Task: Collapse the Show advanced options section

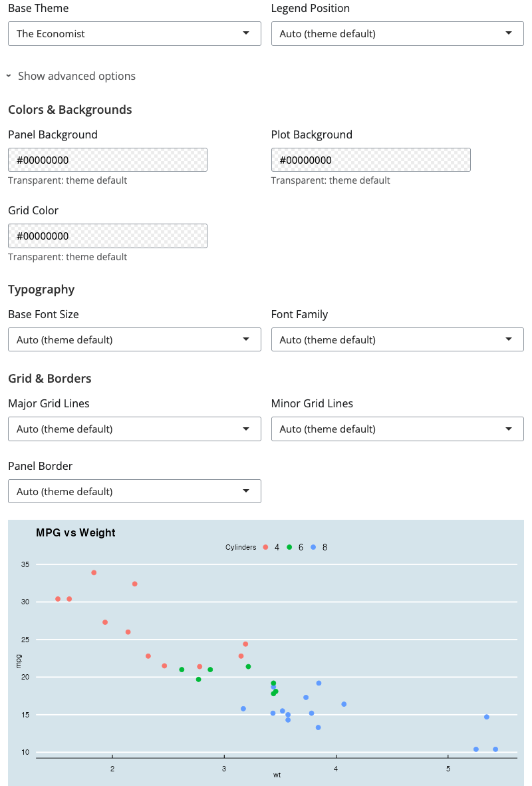Action: (71, 76)
